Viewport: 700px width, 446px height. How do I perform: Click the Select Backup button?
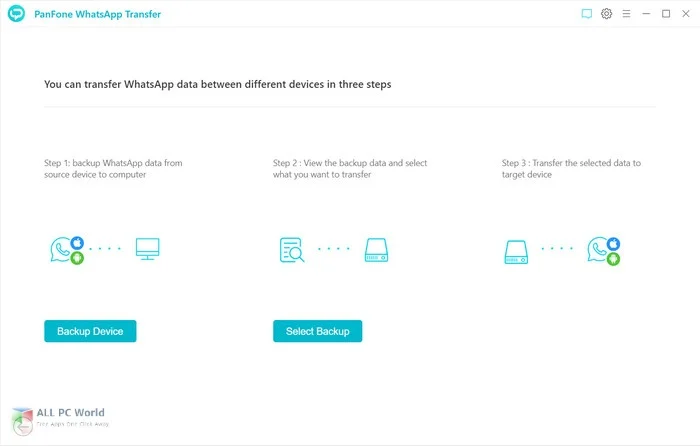pyautogui.click(x=317, y=331)
